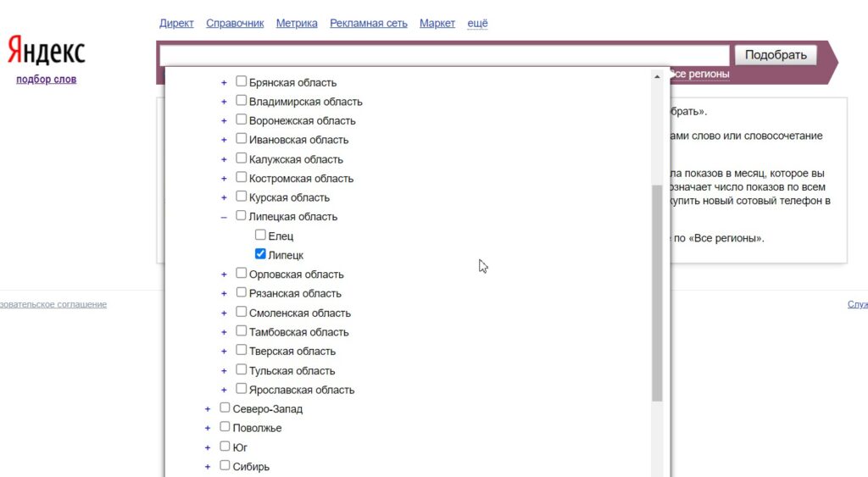Expand the Костромская область node
This screenshot has width=868, height=477.
coord(224,179)
